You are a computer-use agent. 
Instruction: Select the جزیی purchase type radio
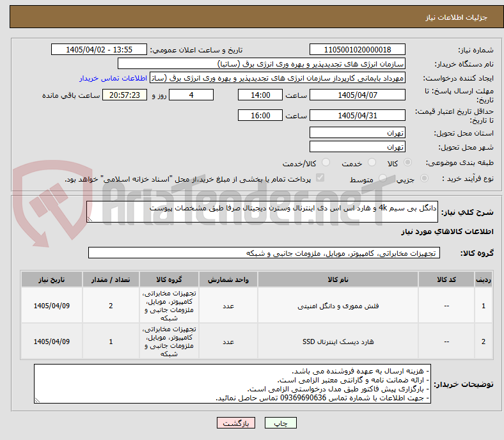coord(424,178)
